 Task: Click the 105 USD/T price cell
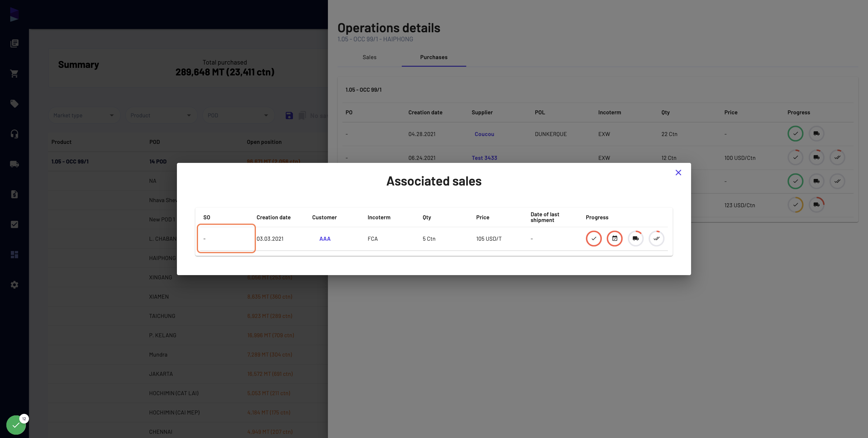[489, 239]
